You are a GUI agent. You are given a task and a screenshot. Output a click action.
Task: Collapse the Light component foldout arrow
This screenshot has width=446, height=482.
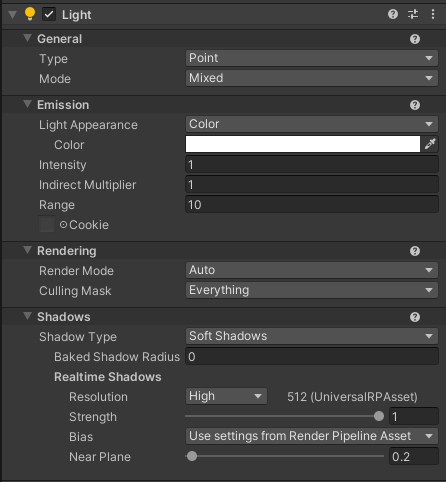tap(12, 15)
